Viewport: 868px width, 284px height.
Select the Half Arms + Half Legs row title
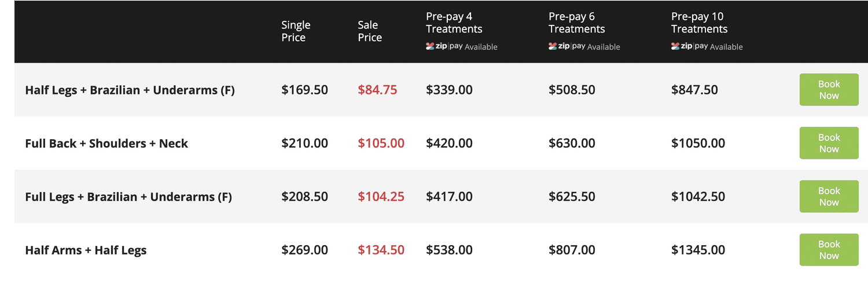click(86, 250)
